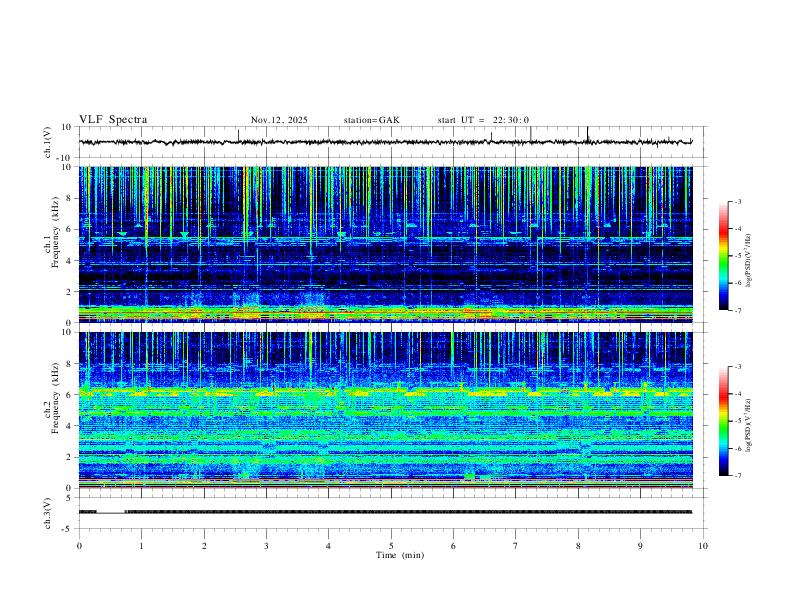Click the "Time (min)" axis label
This screenshot has width=792, height=612.
coord(400,555)
